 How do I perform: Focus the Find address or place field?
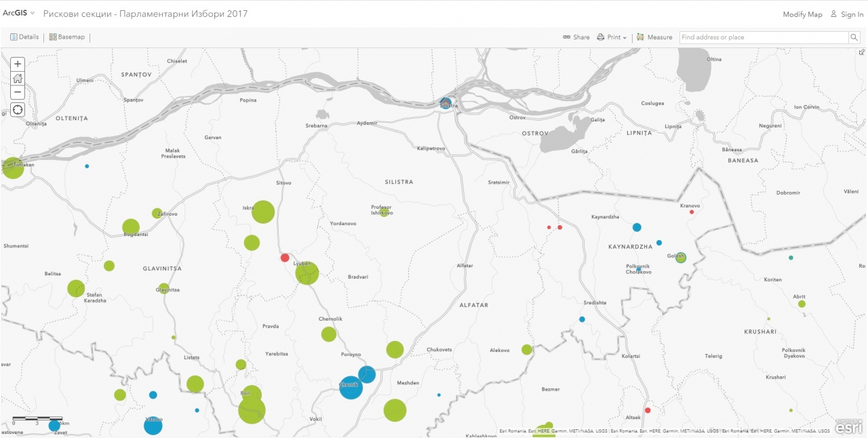pyautogui.click(x=763, y=37)
